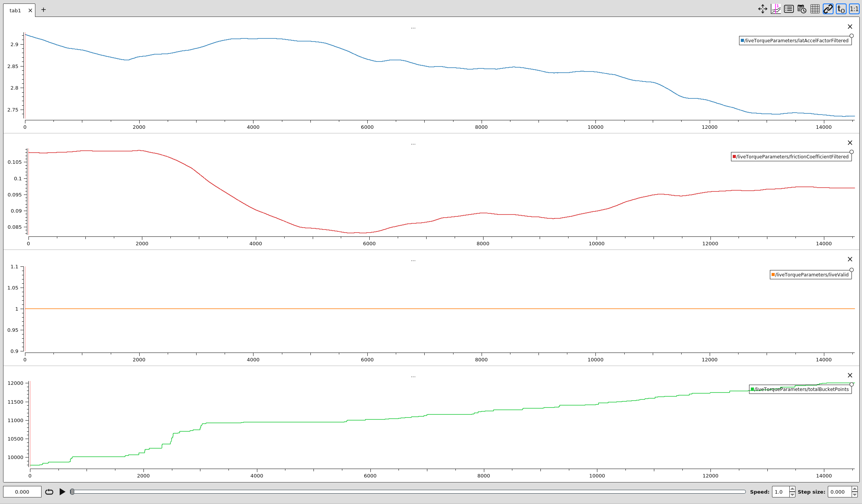Select the tab1 tab

[15, 10]
